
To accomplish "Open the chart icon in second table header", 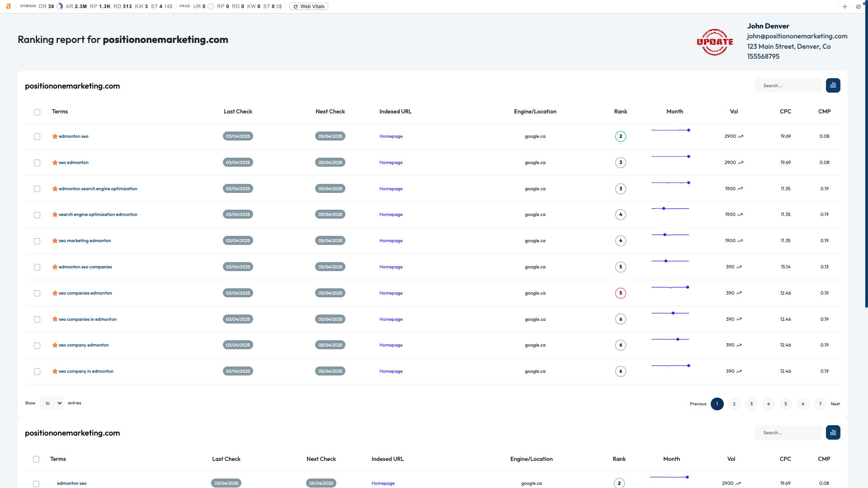I will click(x=833, y=432).
